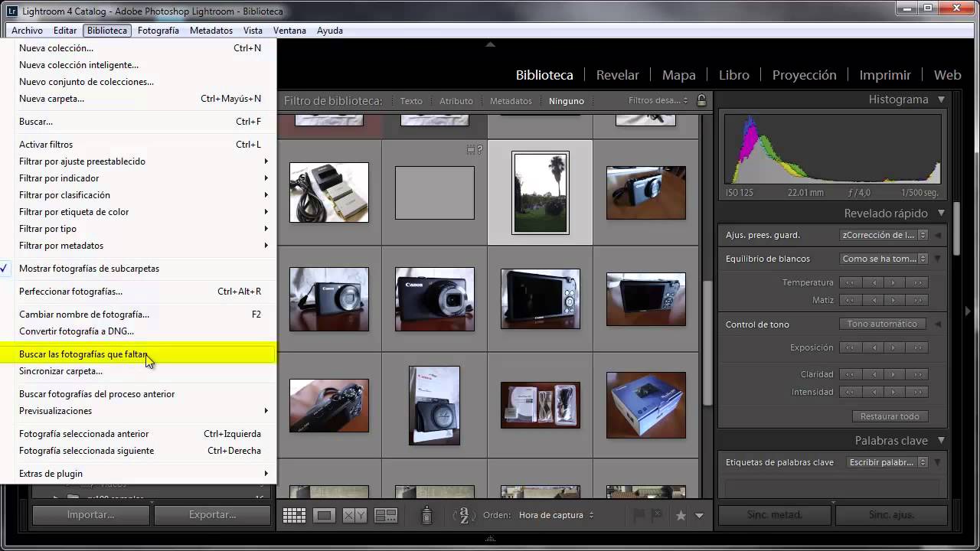Click the Importar... button

click(x=90, y=515)
